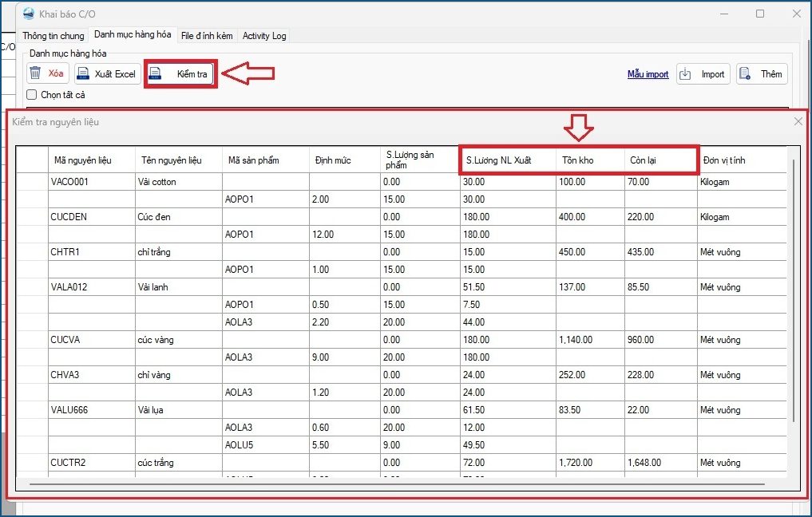This screenshot has width=812, height=517.
Task: Click the Mã sản phẩm column header
Action: tap(265, 160)
